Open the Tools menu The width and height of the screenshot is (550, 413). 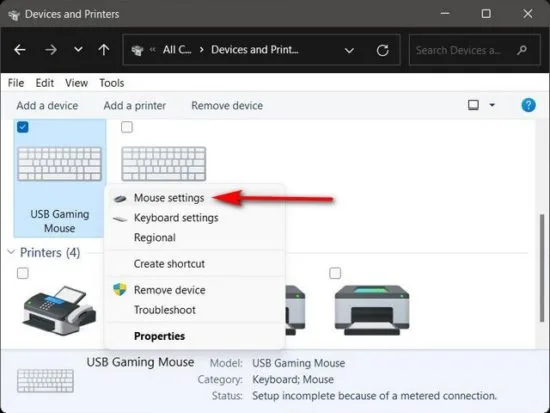pos(112,83)
